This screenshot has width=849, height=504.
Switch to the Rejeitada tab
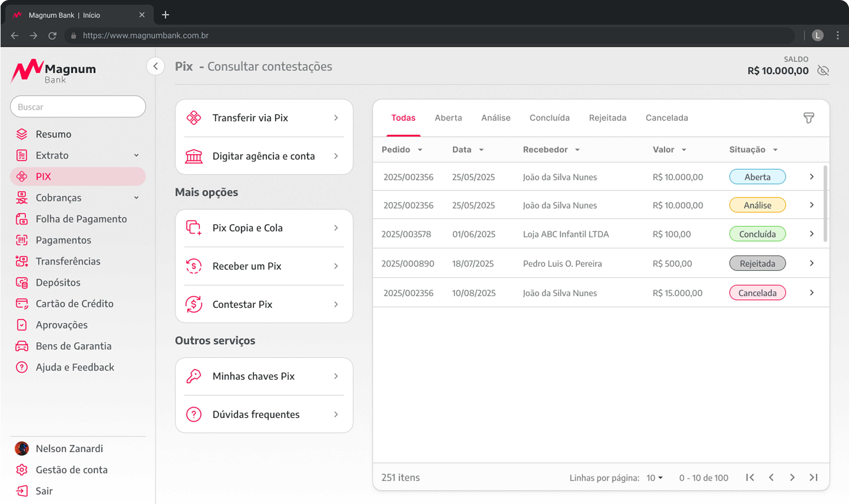pos(607,118)
